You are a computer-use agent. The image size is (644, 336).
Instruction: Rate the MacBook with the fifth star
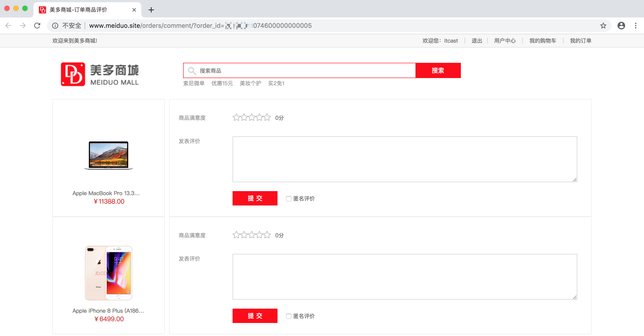tap(267, 117)
